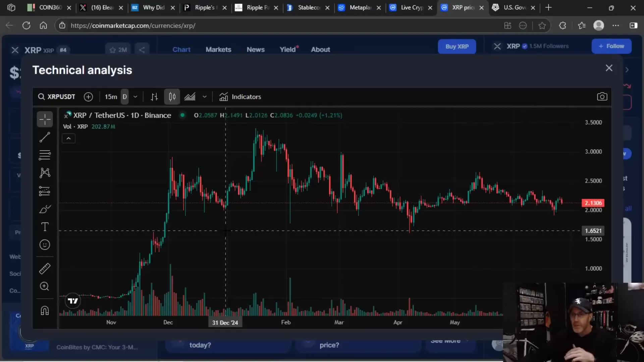Select the crosshair cursor tool
The image size is (644, 362).
point(45,119)
